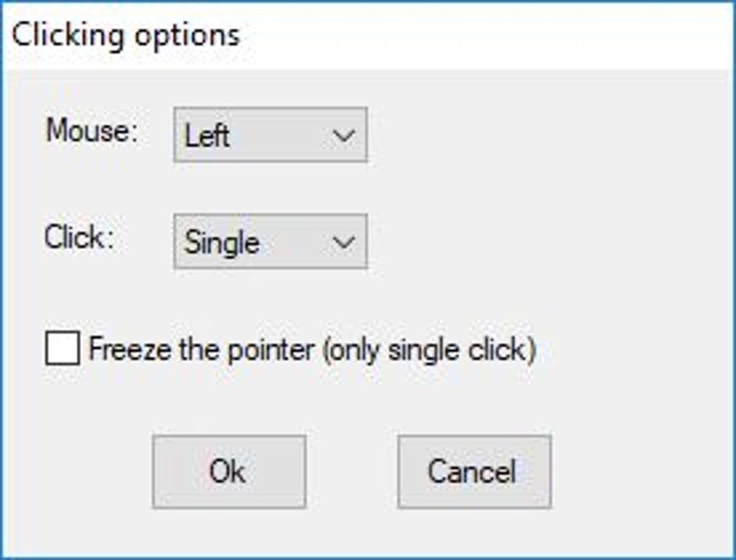Accept clicking options by pressing Ok

click(229, 471)
